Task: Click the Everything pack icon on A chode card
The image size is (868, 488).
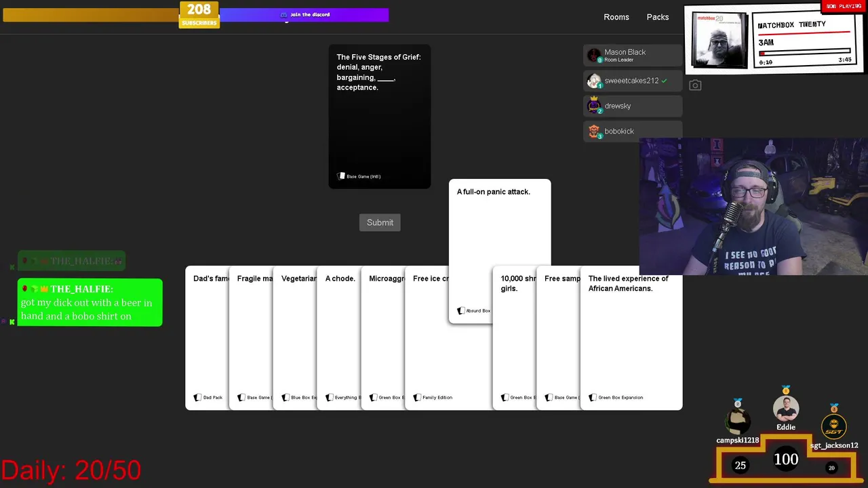Action: [330, 397]
